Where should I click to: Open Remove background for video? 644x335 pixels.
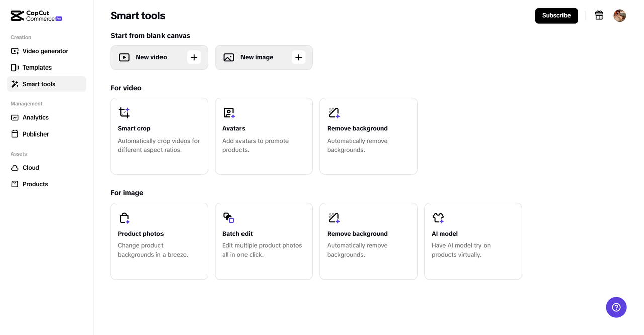tap(368, 136)
